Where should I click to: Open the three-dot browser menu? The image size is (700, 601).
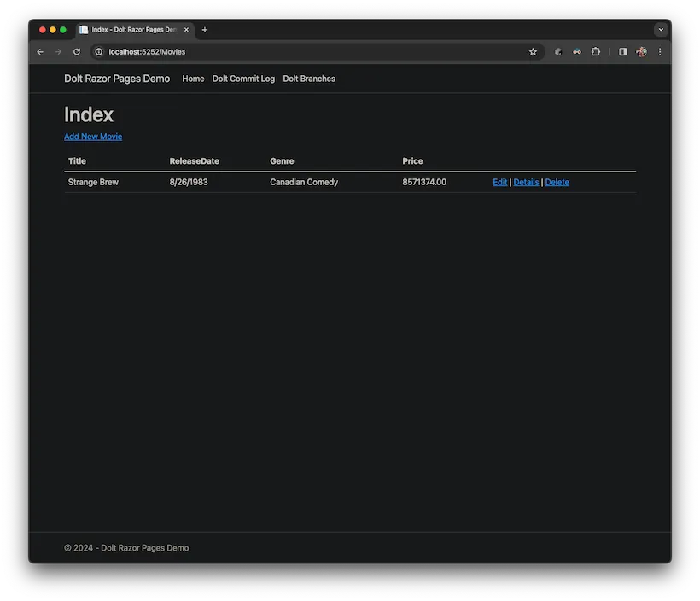click(660, 51)
